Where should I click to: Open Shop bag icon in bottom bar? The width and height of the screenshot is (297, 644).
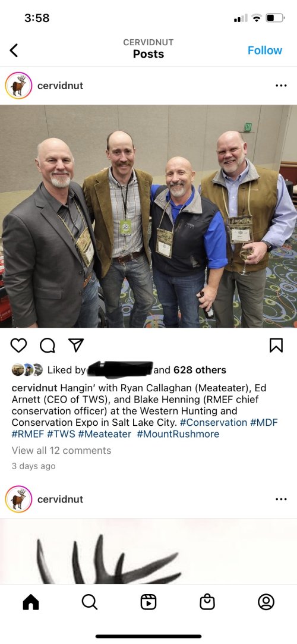207,602
